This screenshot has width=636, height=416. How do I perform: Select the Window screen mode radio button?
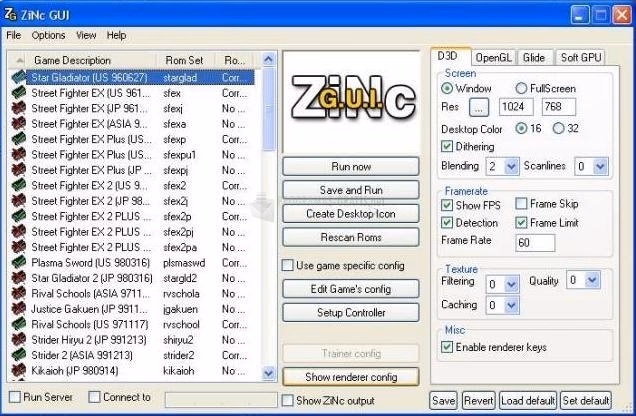pyautogui.click(x=447, y=88)
